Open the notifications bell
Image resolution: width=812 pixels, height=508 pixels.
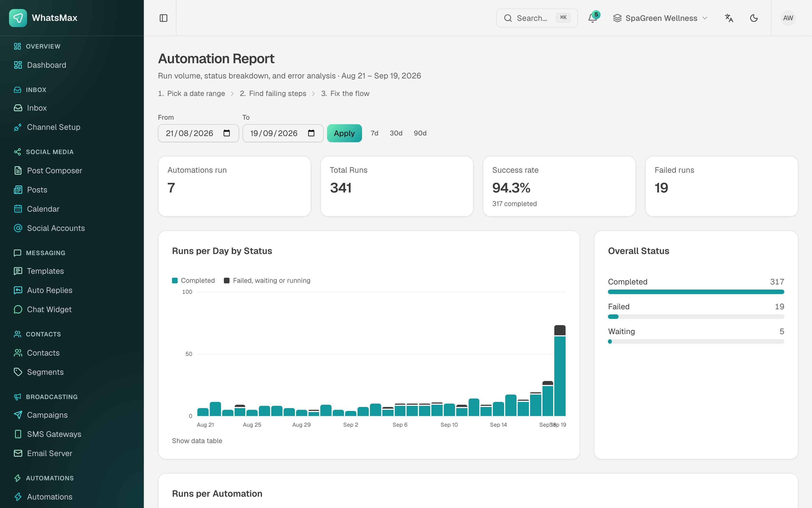[593, 18]
